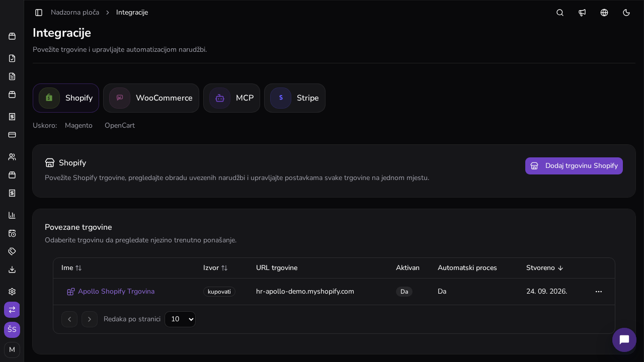Toggle dark mode with the moon icon
The height and width of the screenshot is (362, 644).
pyautogui.click(x=626, y=13)
